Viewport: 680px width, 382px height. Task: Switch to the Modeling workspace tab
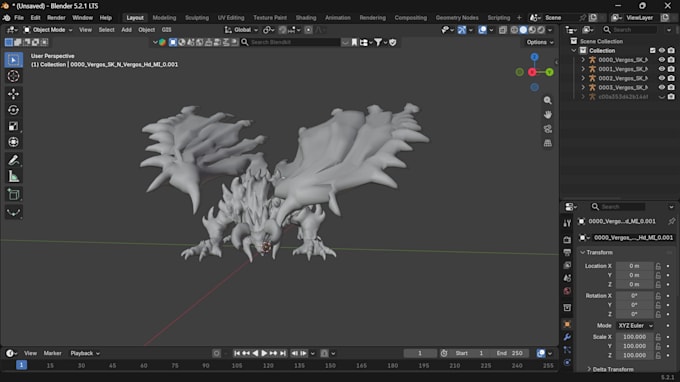(164, 18)
